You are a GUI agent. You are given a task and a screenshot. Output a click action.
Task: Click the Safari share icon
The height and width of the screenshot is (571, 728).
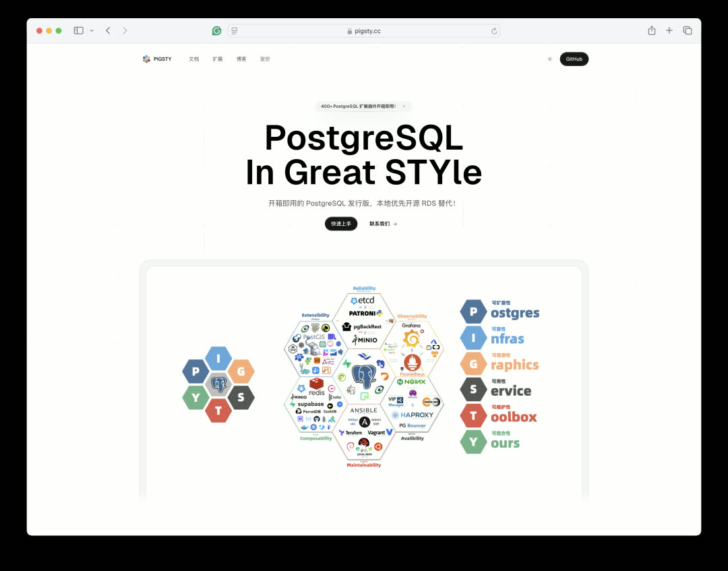(651, 31)
